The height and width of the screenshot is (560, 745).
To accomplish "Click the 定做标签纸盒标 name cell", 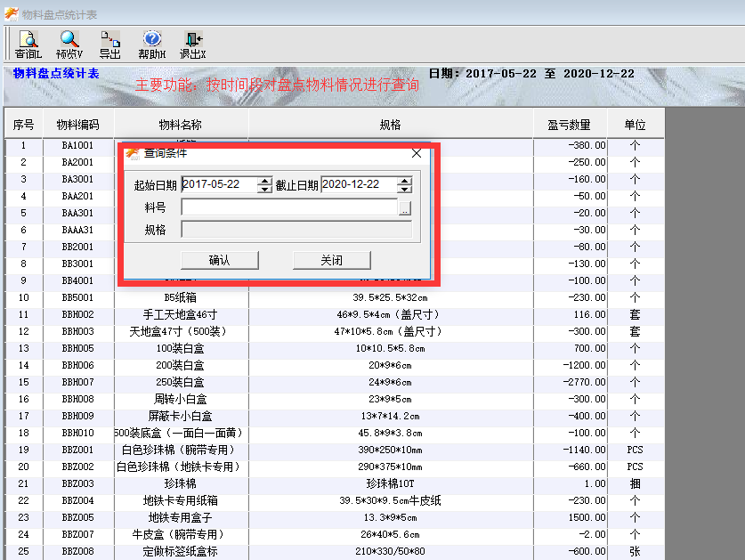I will click(x=181, y=551).
